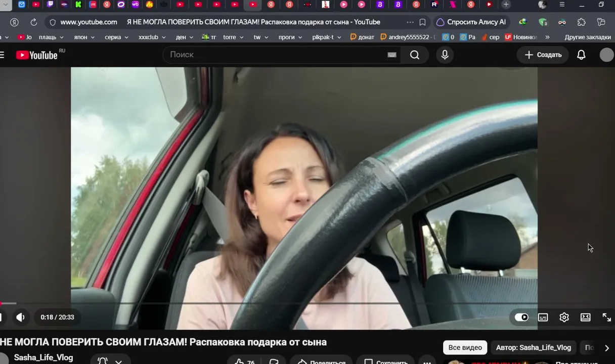Screen dimensions: 615x364
Task: Open the andrey5555522 bookmark
Action: [408, 37]
